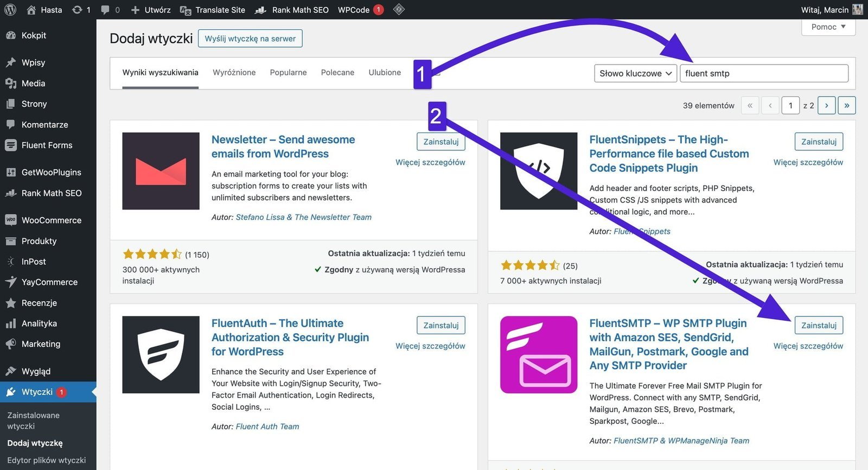Click the diamond icon after WPCode

point(399,9)
